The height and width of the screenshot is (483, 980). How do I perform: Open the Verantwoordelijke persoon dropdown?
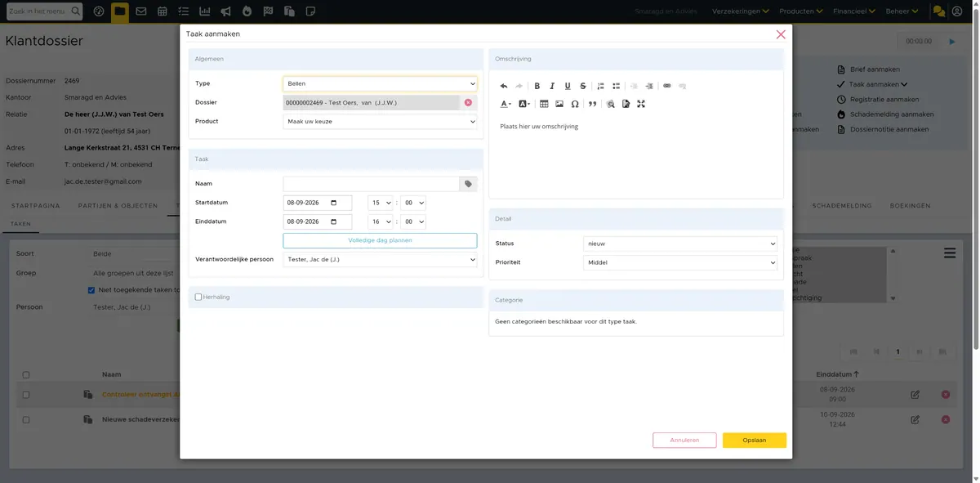click(x=381, y=260)
